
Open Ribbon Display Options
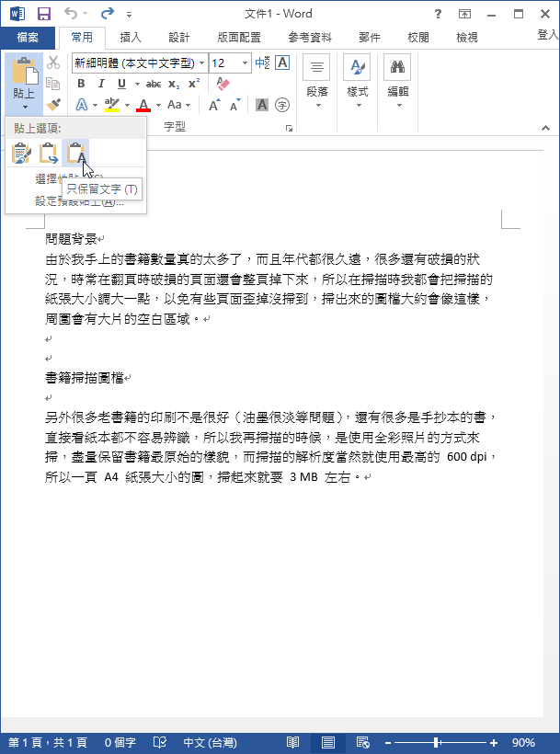(464, 14)
